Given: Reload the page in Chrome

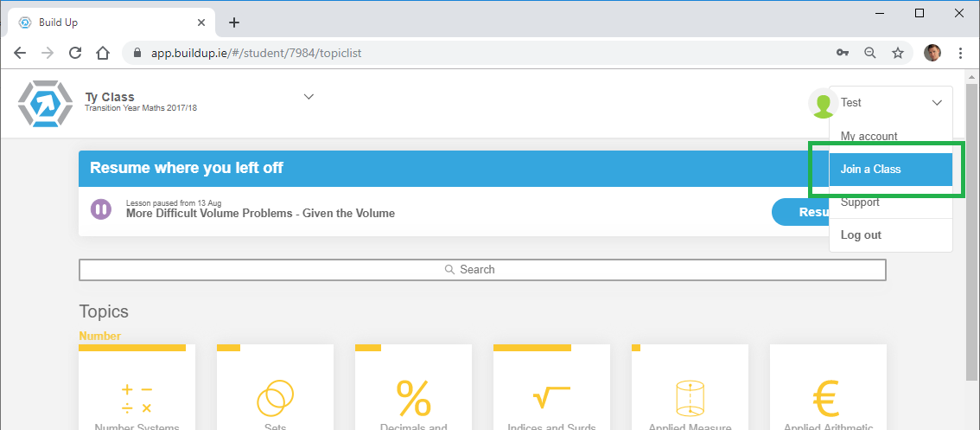Looking at the screenshot, I should [x=75, y=53].
